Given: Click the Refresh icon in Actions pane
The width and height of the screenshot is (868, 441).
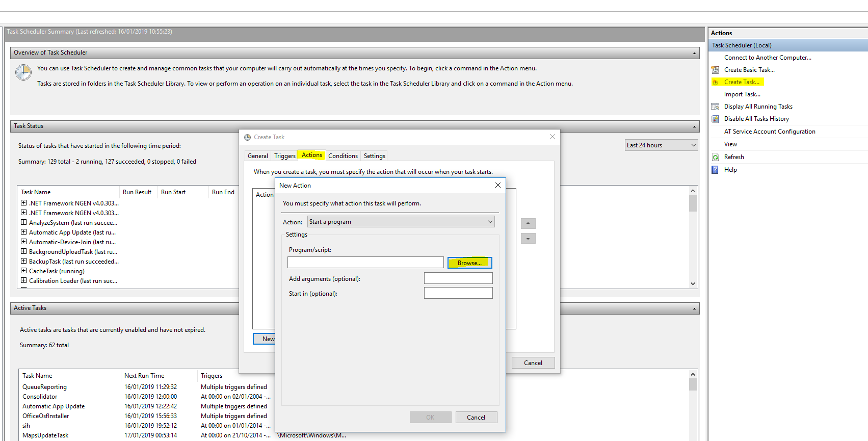Looking at the screenshot, I should point(715,157).
